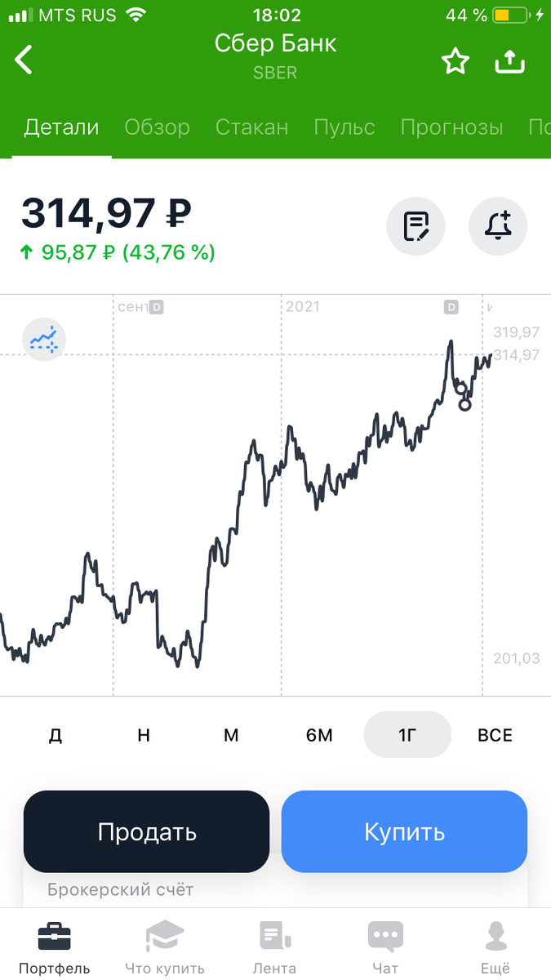Switch chart range to ВСЕ
Viewport: 551px width, 980px height.
494,735
